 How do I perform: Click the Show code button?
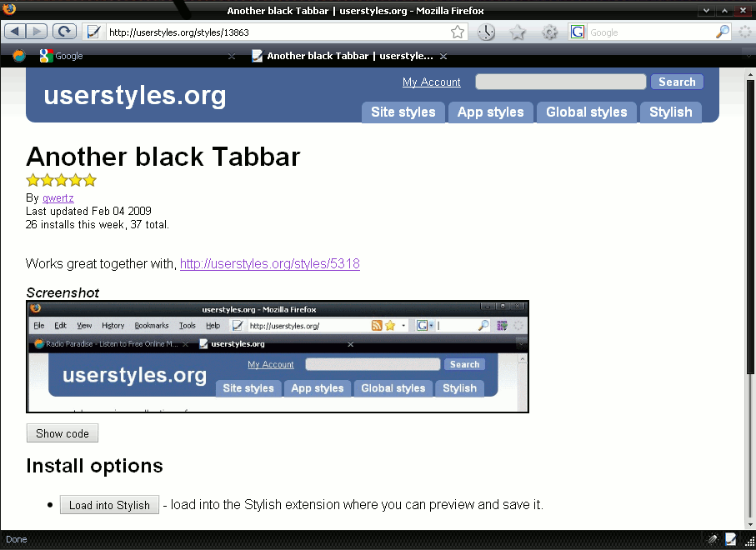[x=63, y=433]
